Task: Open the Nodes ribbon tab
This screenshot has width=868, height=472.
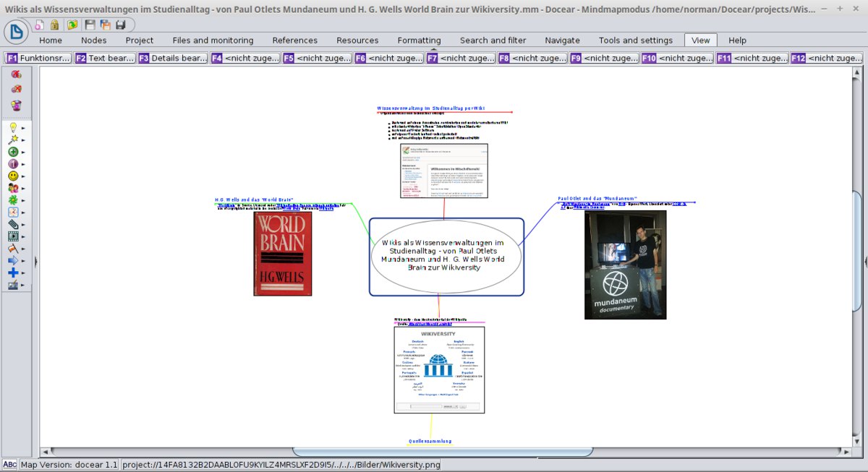Action: pyautogui.click(x=94, y=40)
